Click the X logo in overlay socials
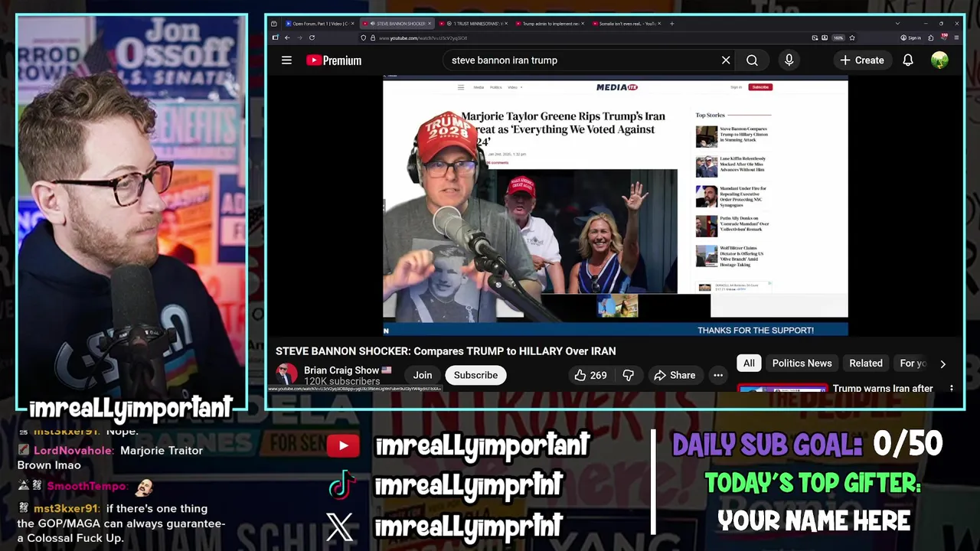The height and width of the screenshot is (551, 980). pos(340,527)
